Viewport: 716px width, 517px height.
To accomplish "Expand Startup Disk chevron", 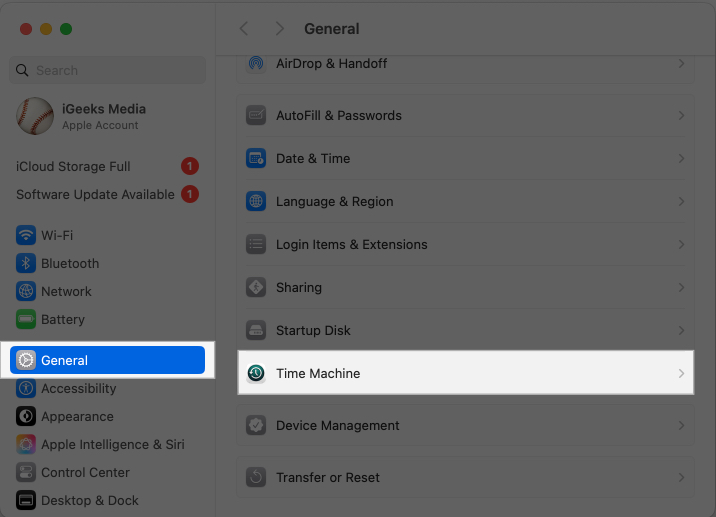I will (681, 330).
